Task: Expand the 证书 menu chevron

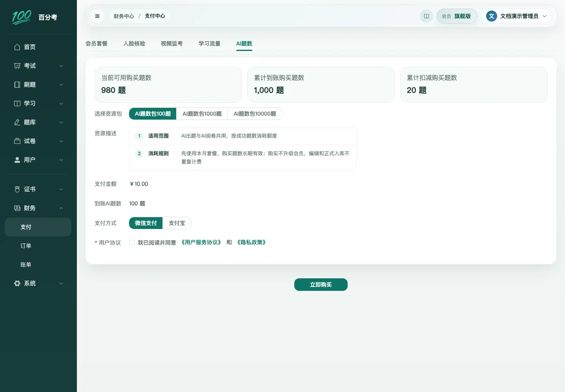Action: click(61, 189)
